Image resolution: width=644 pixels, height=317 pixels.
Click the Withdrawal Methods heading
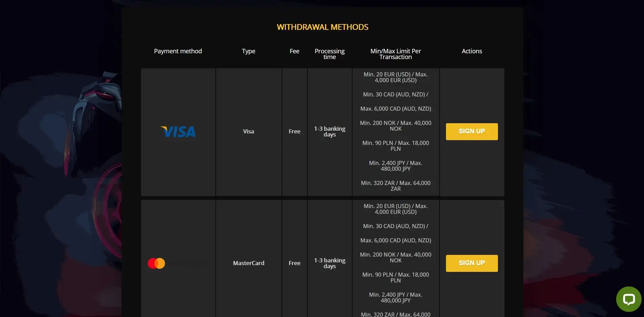(322, 27)
